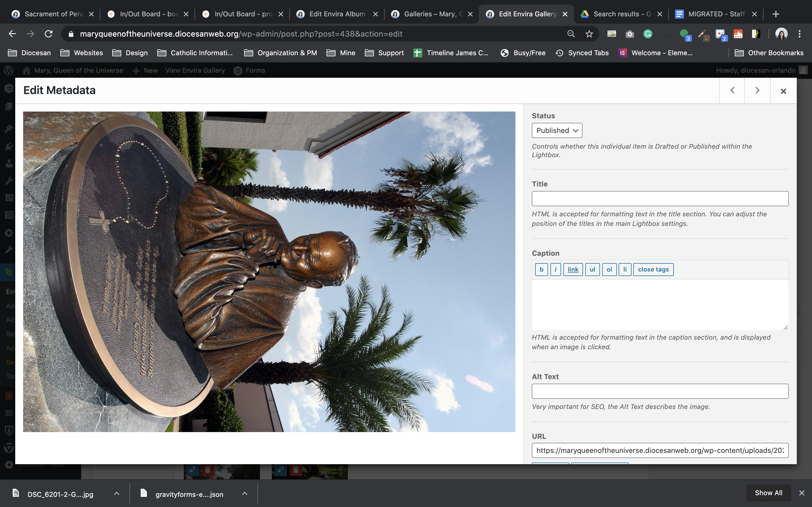This screenshot has height=507, width=812.
Task: Click the link button in Caption toolbar
Action: (573, 269)
